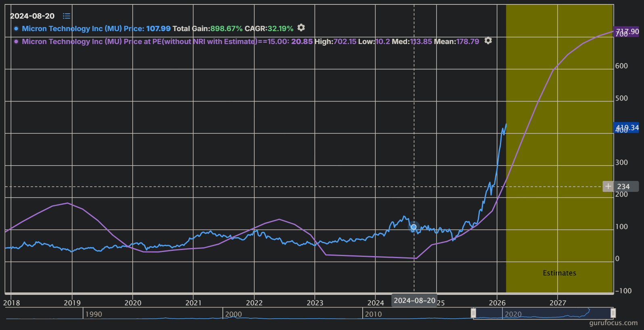Click the selected 2020 range in navigator
644x330 pixels.
(543, 313)
